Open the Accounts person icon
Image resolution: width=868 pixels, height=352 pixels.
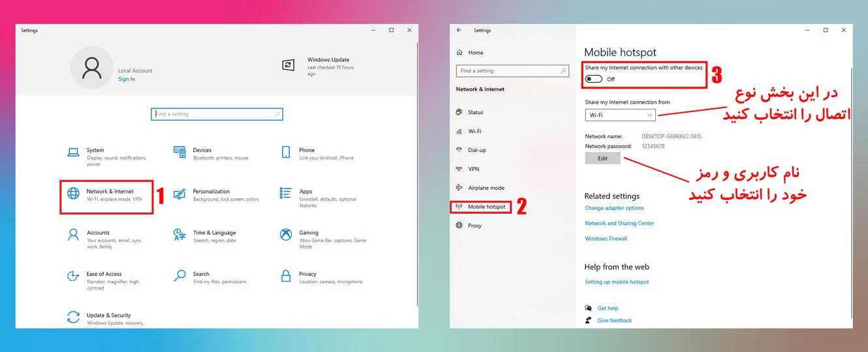(73, 235)
